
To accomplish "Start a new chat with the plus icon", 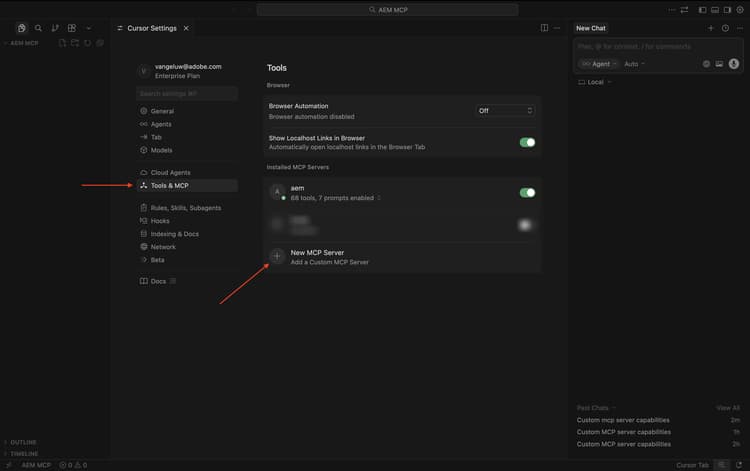I will pyautogui.click(x=711, y=28).
